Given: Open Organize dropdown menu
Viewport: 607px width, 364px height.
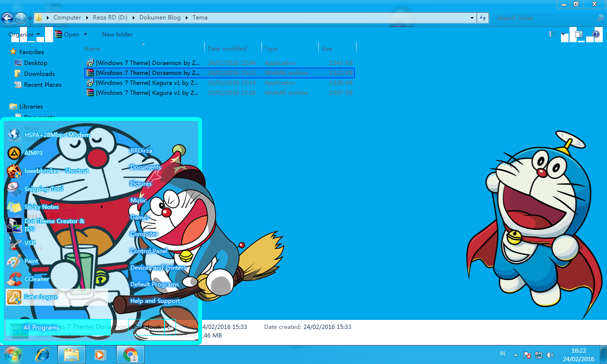Looking at the screenshot, I should point(25,35).
